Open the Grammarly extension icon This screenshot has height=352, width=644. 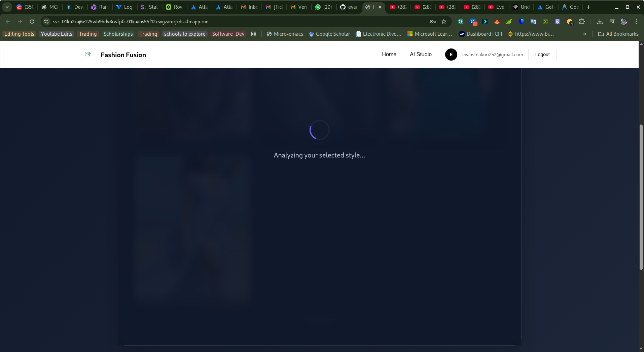pos(461,22)
